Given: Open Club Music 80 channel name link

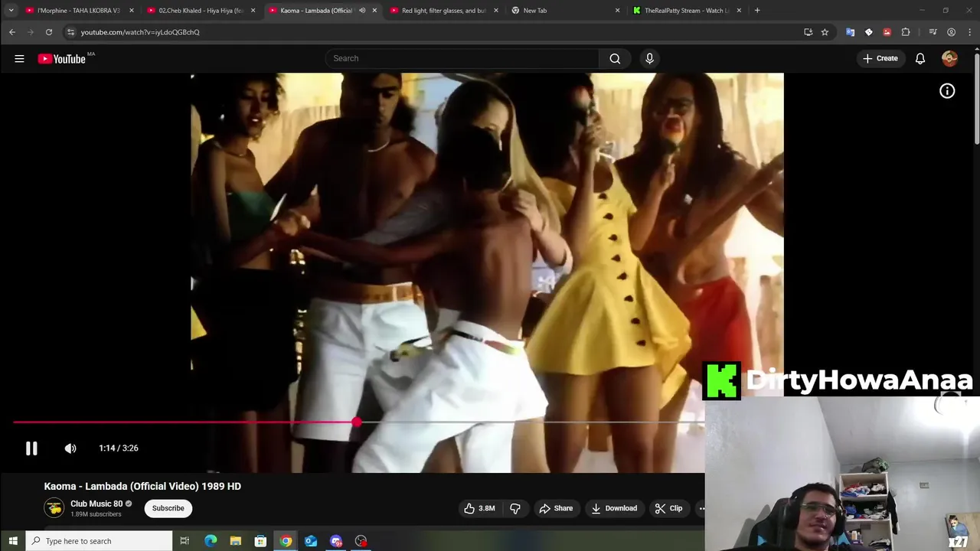Looking at the screenshot, I should [x=96, y=504].
